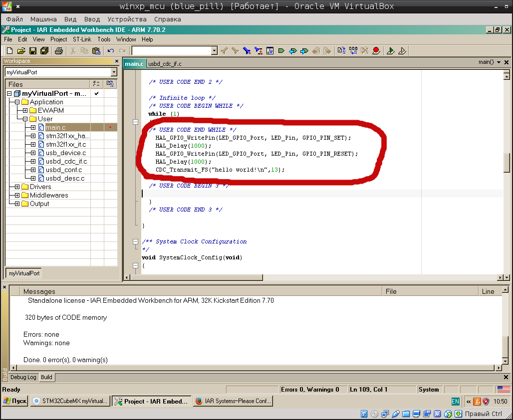This screenshot has width=513, height=420.
Task: Click the Undo arrow icon
Action: pos(111,51)
